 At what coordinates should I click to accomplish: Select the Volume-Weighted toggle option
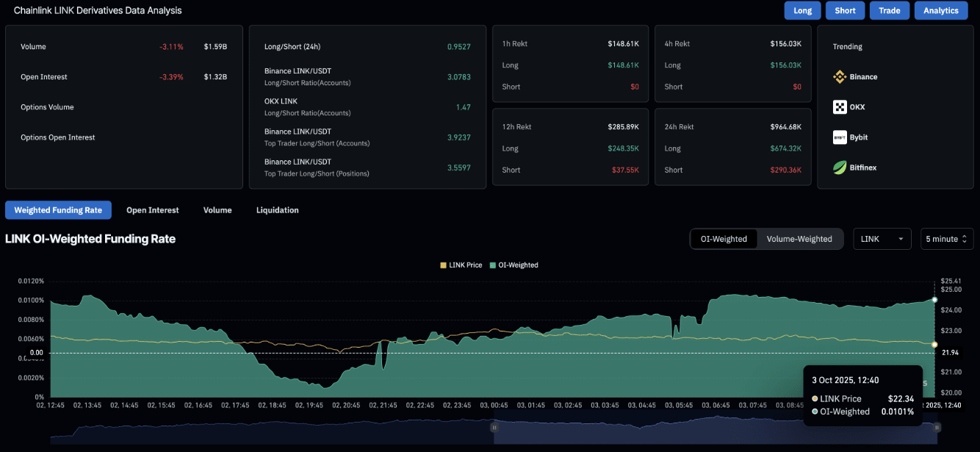click(799, 239)
